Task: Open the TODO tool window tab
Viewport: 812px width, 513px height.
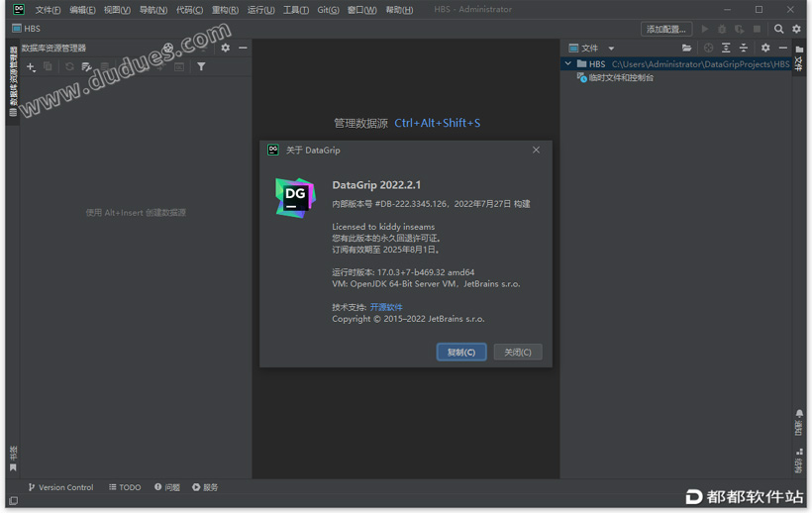Action: coord(125,487)
